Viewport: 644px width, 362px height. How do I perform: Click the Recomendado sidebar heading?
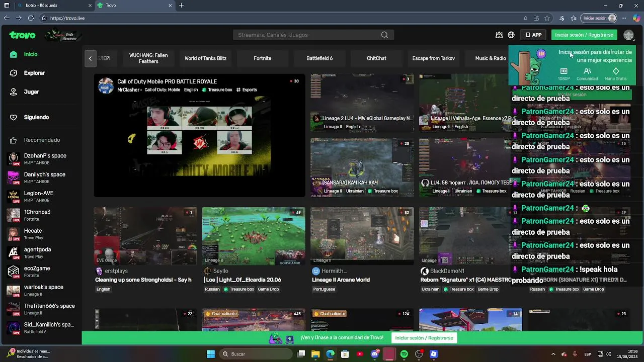coord(42,140)
